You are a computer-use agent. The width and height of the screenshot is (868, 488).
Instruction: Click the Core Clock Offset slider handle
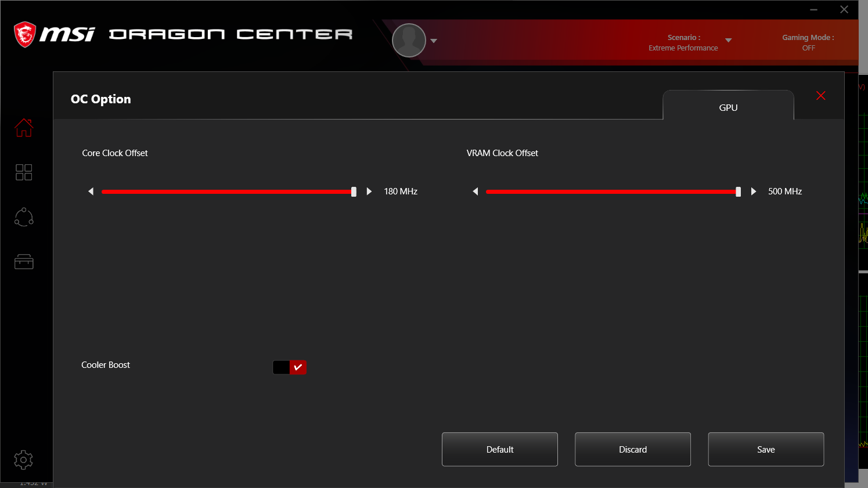coord(354,191)
